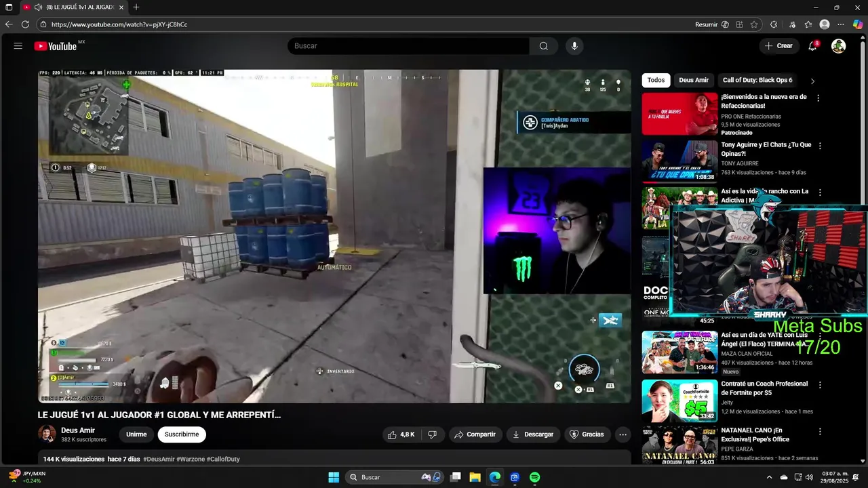Show hidden system tray icons
Viewport: 868px width, 488px height.
click(769, 477)
